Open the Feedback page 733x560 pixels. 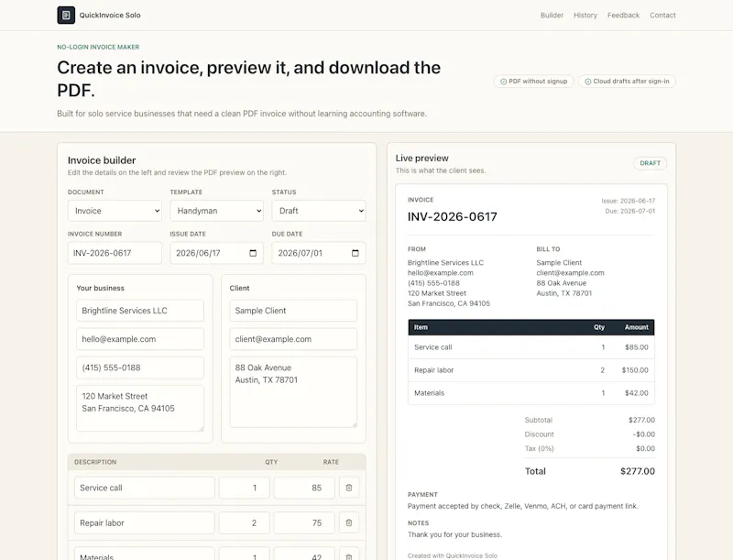(x=623, y=15)
